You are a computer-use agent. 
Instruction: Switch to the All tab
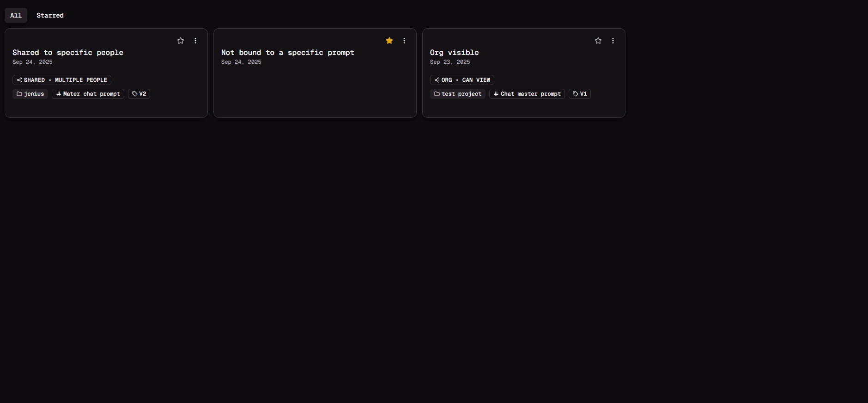(x=16, y=15)
